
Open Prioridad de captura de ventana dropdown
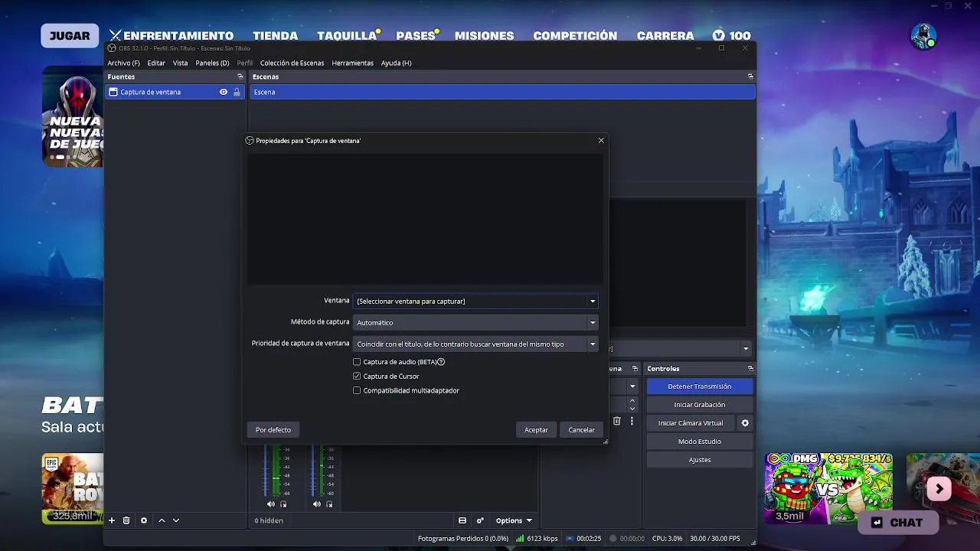click(475, 344)
